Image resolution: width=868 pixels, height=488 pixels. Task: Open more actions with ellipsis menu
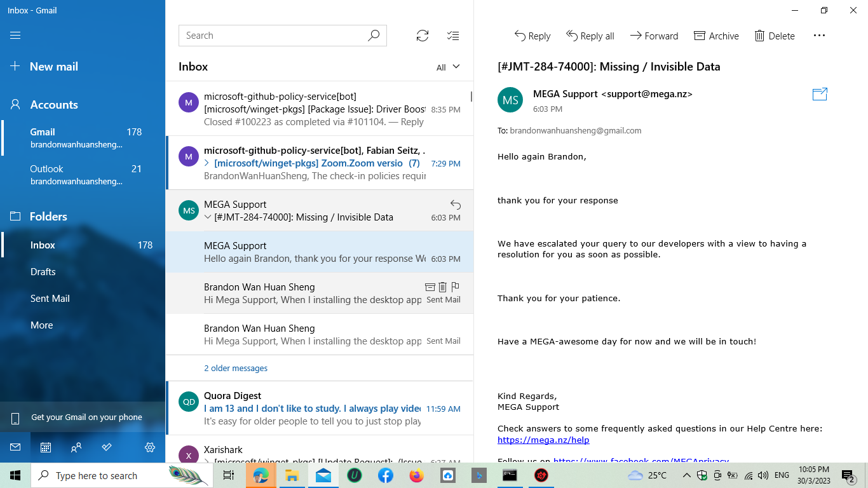[819, 36]
